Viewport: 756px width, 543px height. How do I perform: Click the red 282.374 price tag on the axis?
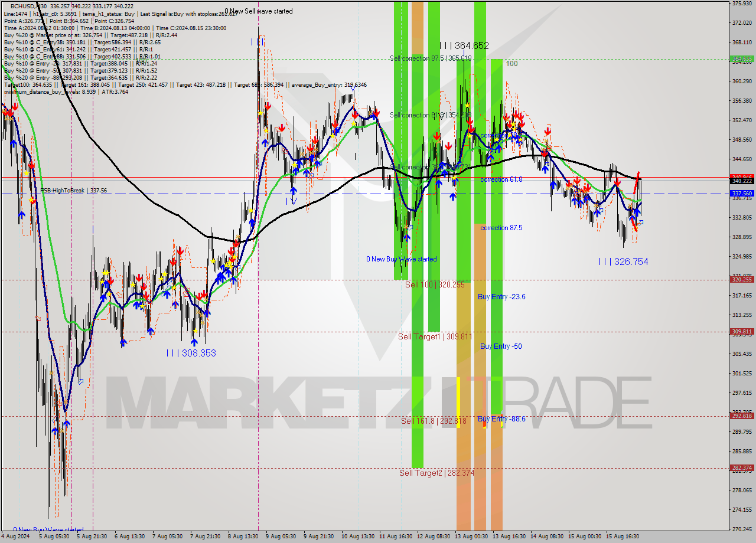pos(742,467)
